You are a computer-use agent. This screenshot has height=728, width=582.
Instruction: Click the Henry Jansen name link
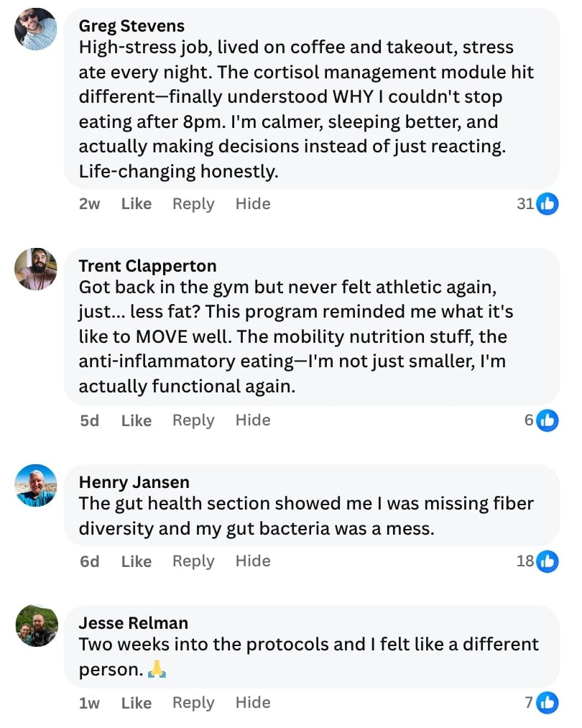click(134, 482)
